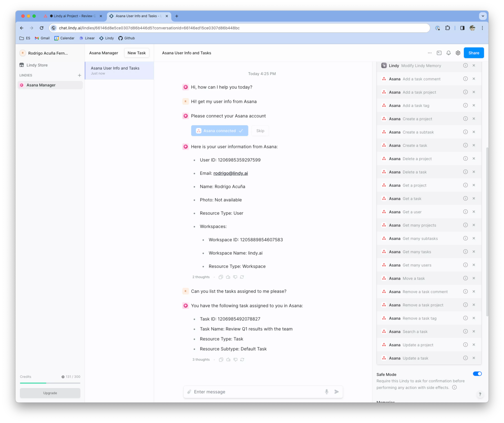Click the notification bell icon

[448, 53]
